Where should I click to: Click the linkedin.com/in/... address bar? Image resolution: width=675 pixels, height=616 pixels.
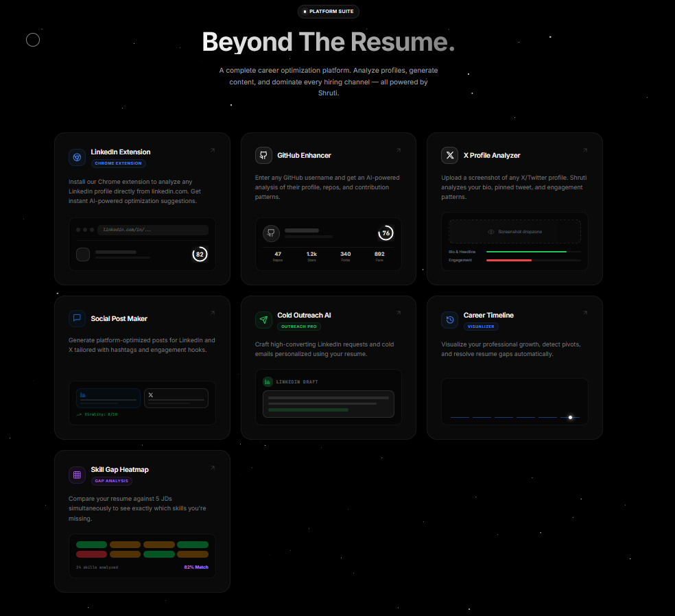[x=153, y=230]
